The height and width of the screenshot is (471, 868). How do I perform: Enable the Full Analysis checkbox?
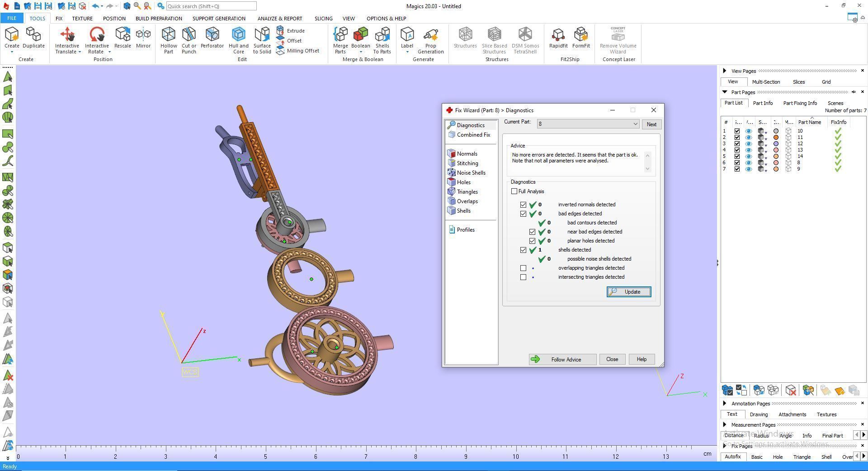coord(514,191)
